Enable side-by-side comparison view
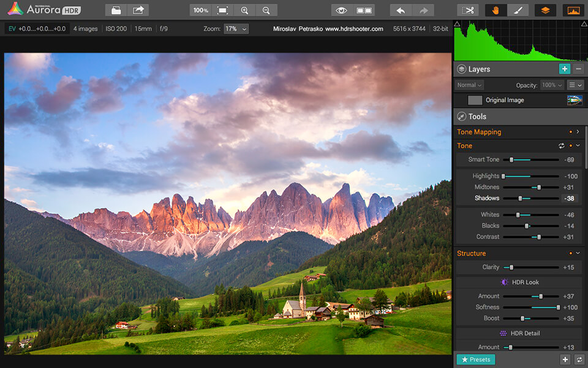This screenshot has height=368, width=588. pyautogui.click(x=363, y=10)
